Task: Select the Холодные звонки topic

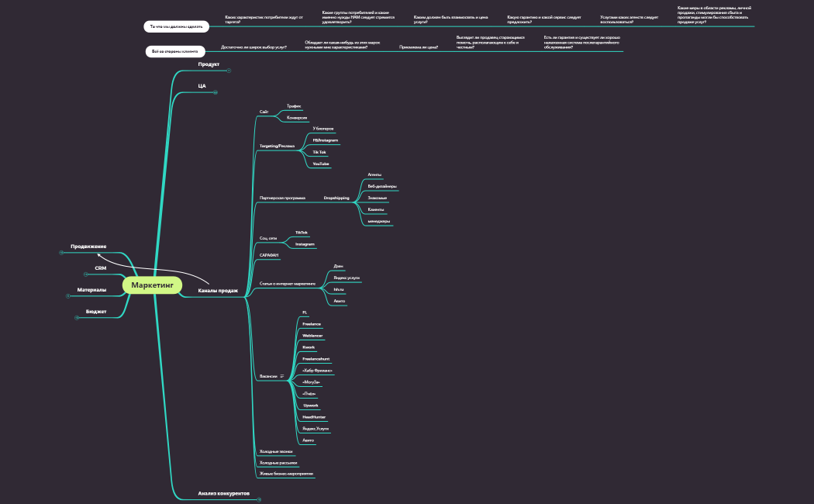Action: pyautogui.click(x=274, y=450)
